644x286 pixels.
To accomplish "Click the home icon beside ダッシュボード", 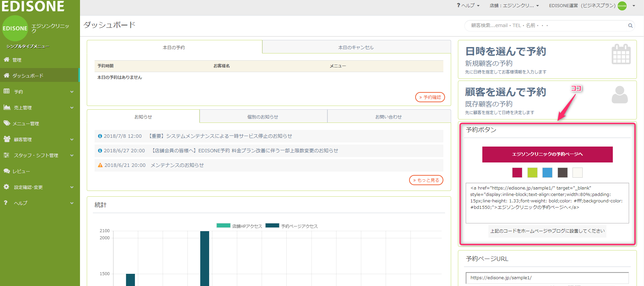I will click(6, 75).
